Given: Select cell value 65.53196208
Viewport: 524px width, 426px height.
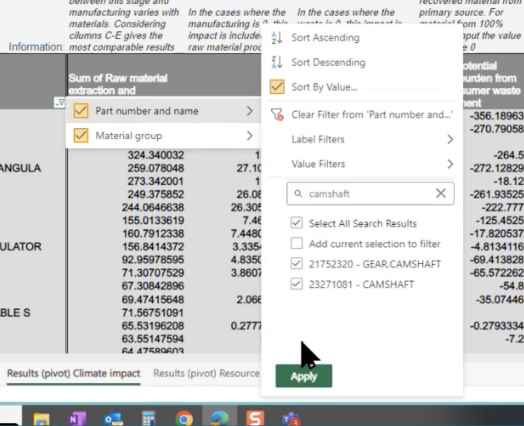Looking at the screenshot, I should pyautogui.click(x=153, y=326).
